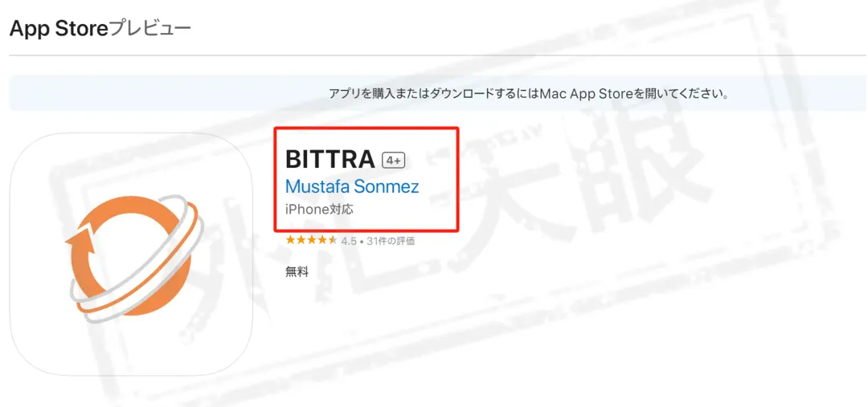Click the BITTRA app title

(x=330, y=160)
